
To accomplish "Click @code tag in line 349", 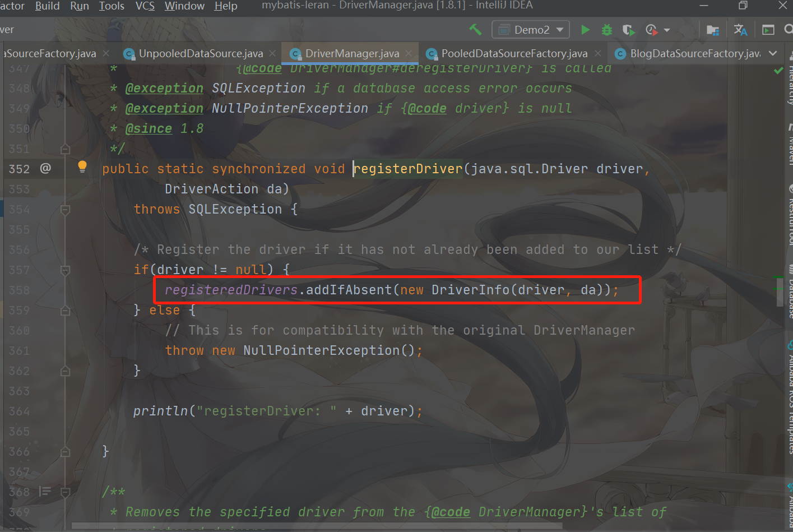I will (427, 108).
